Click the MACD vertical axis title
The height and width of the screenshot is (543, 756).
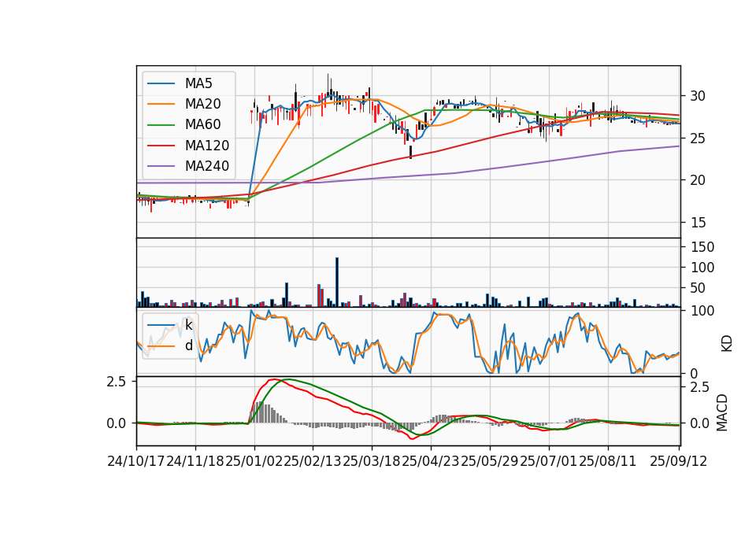[721, 412]
